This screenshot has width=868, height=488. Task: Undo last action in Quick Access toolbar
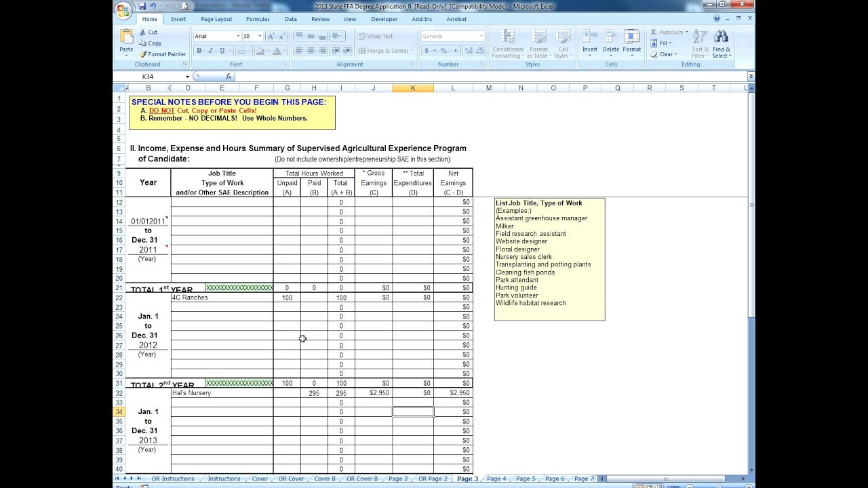click(153, 6)
